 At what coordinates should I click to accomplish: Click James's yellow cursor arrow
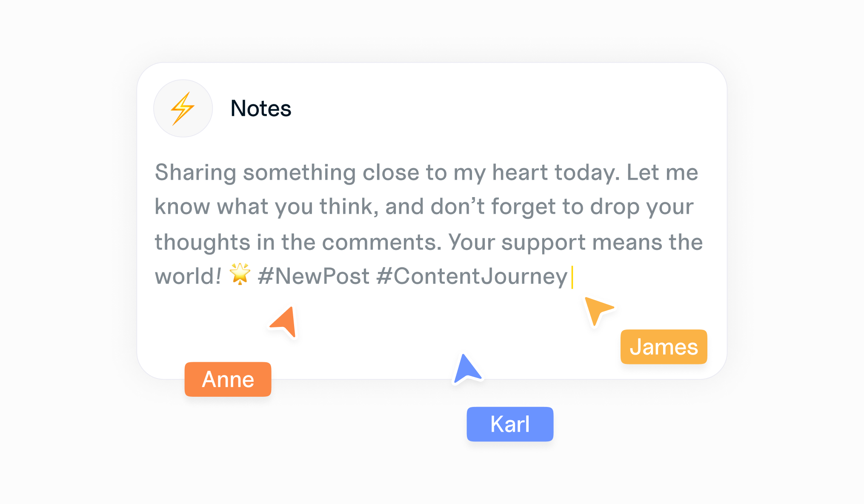596,309
